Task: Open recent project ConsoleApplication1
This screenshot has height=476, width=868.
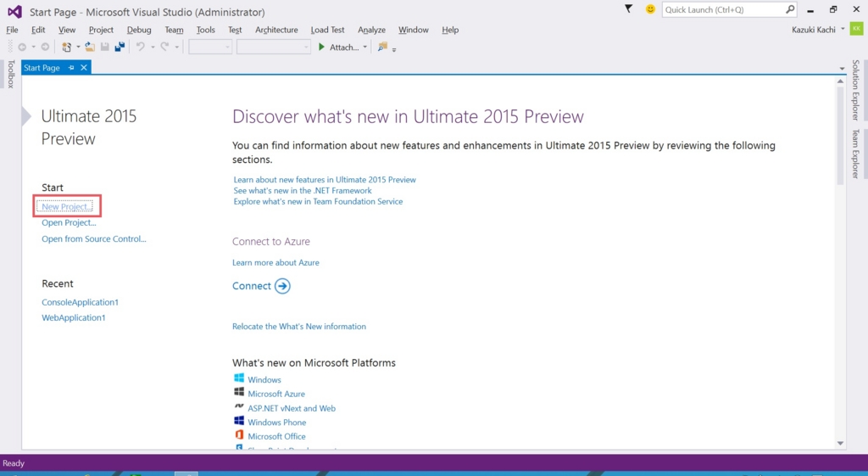Action: 80,302
